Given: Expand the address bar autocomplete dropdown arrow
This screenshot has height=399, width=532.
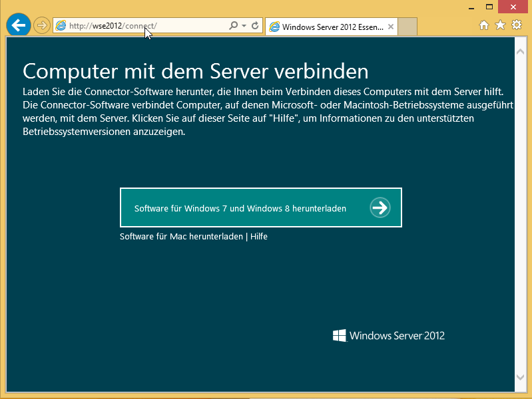Looking at the screenshot, I should tap(244, 26).
